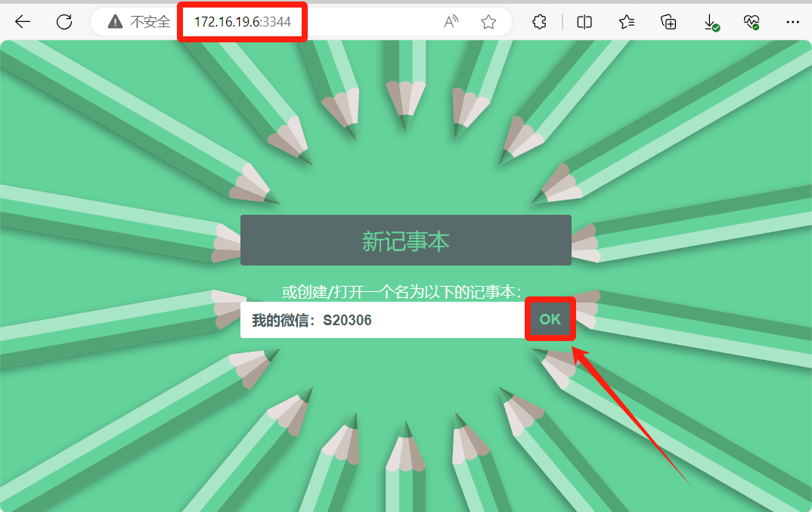
Task: Click the 不安全 site info label
Action: (150, 22)
